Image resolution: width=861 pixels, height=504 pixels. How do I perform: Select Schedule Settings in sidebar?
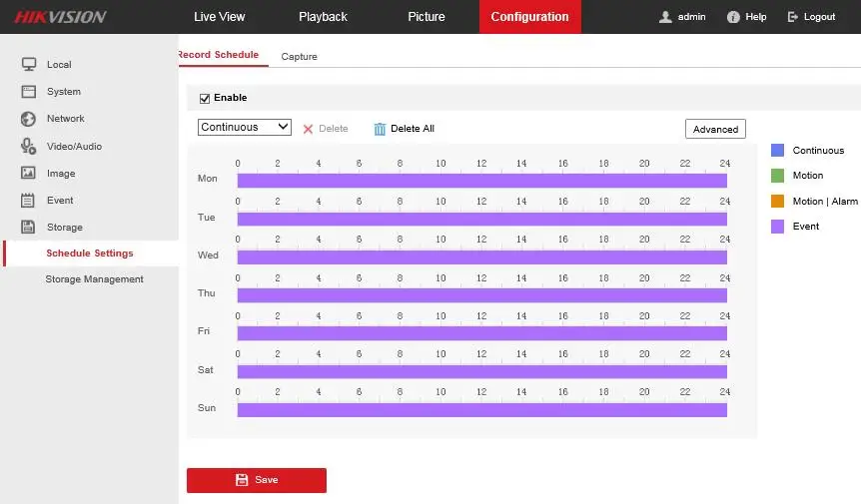pyautogui.click(x=90, y=253)
